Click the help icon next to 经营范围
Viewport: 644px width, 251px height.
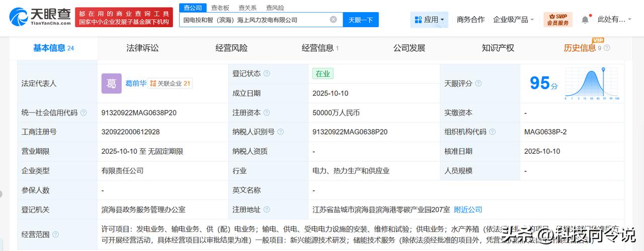click(x=55, y=234)
